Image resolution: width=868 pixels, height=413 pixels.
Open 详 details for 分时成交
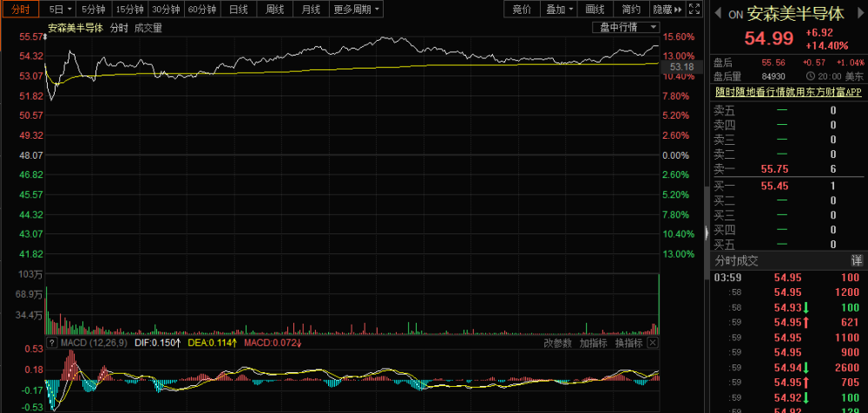point(857,260)
